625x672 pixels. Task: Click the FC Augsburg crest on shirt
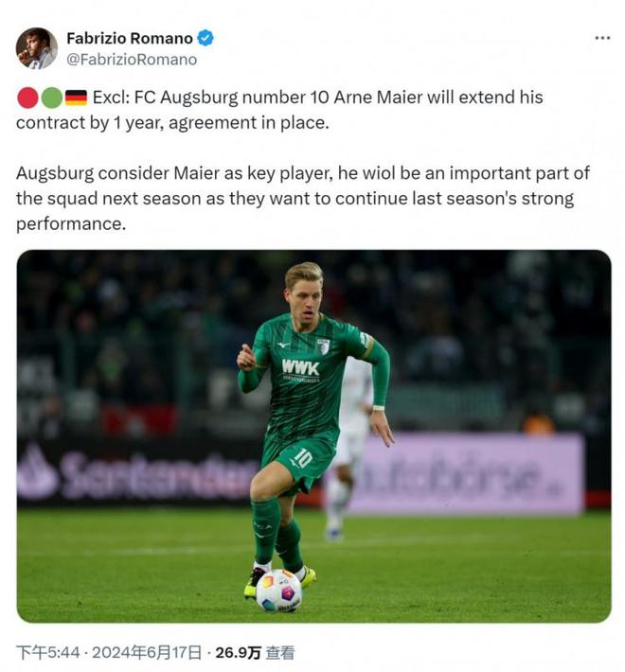pos(323,346)
